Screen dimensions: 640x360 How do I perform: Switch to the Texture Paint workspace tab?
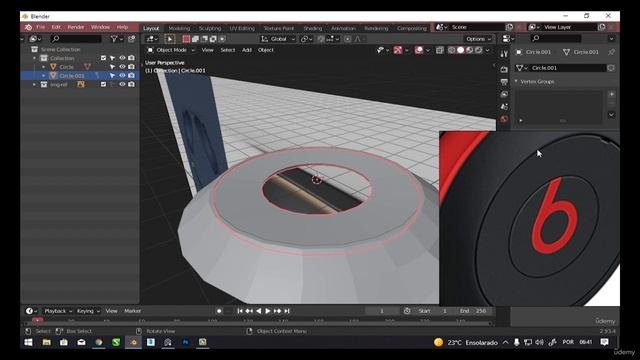click(x=279, y=28)
